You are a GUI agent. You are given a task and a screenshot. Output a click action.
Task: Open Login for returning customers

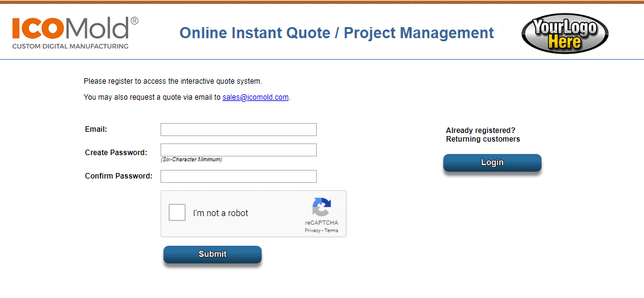(492, 163)
